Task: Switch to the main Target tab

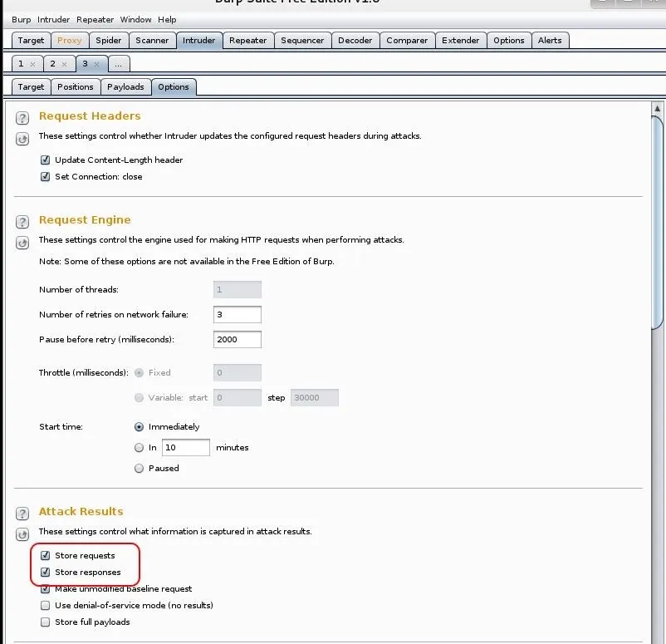Action: (31, 41)
